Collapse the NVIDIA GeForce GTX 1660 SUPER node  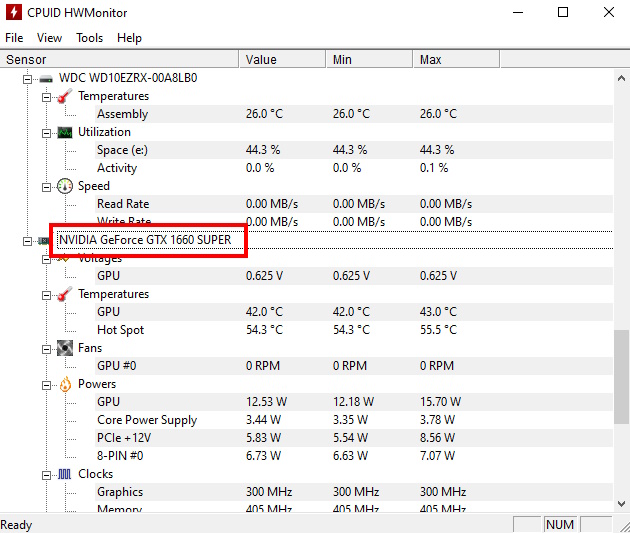point(27,241)
